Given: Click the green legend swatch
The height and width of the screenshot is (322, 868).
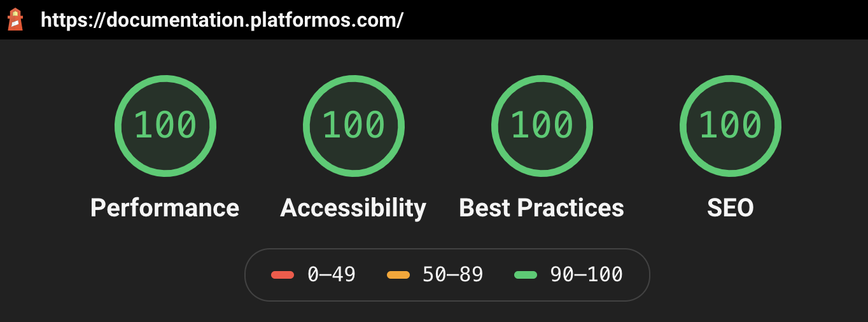Looking at the screenshot, I should 526,275.
